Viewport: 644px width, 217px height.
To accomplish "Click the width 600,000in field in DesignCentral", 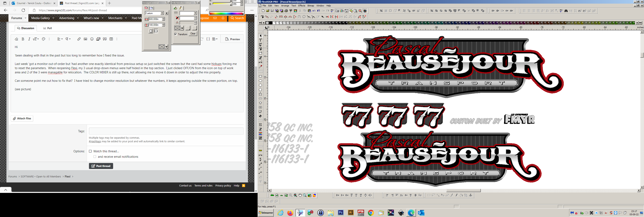I will pos(155,19).
